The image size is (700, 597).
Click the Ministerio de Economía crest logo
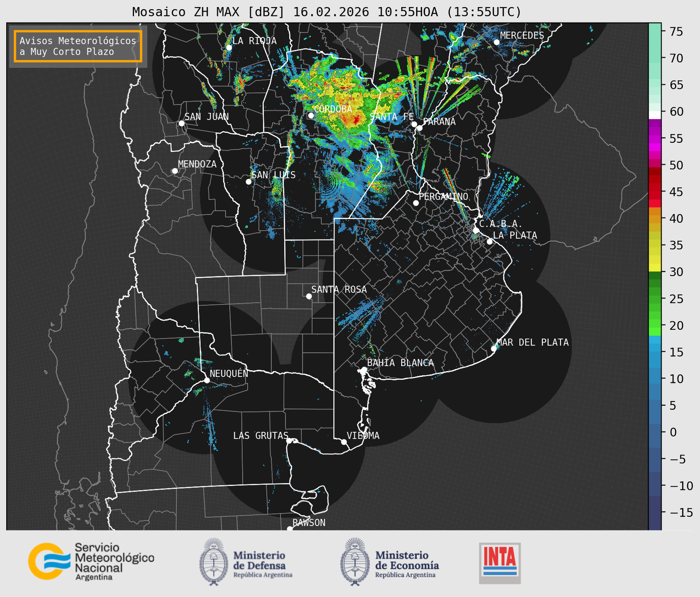[355, 562]
